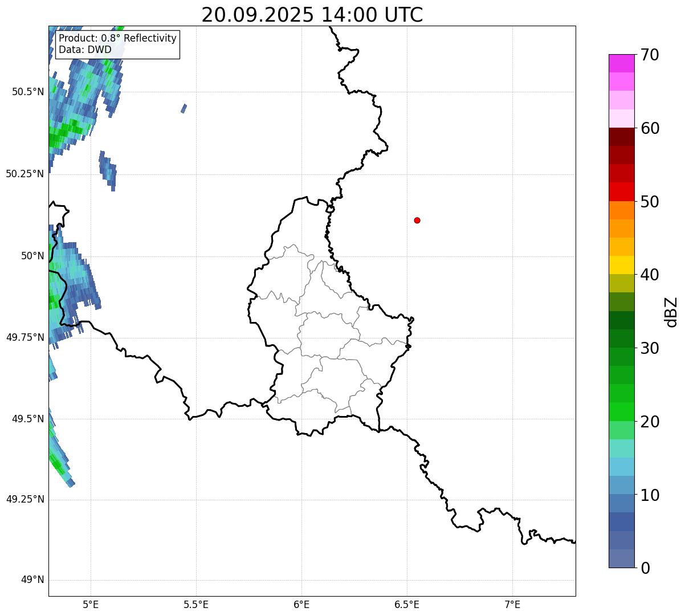Screen dimensions: 685x616
Task: Click the 7°E longitude label
Action: click(512, 605)
